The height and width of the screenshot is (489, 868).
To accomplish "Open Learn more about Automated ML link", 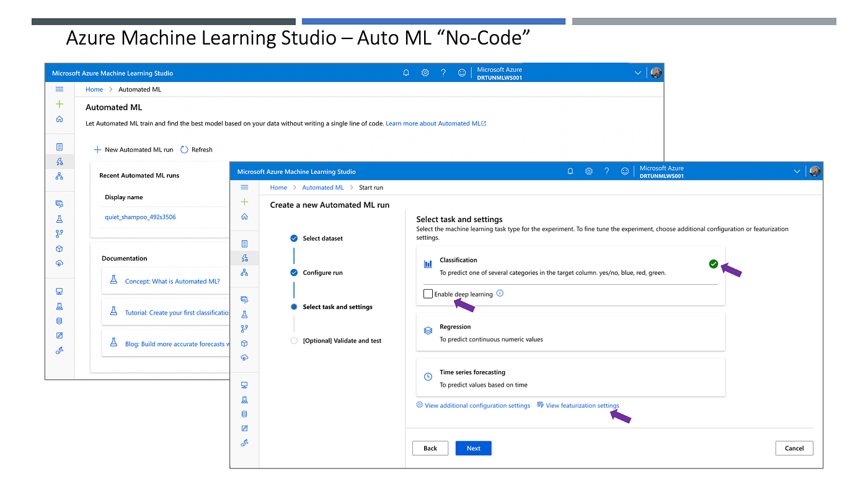I will (436, 123).
